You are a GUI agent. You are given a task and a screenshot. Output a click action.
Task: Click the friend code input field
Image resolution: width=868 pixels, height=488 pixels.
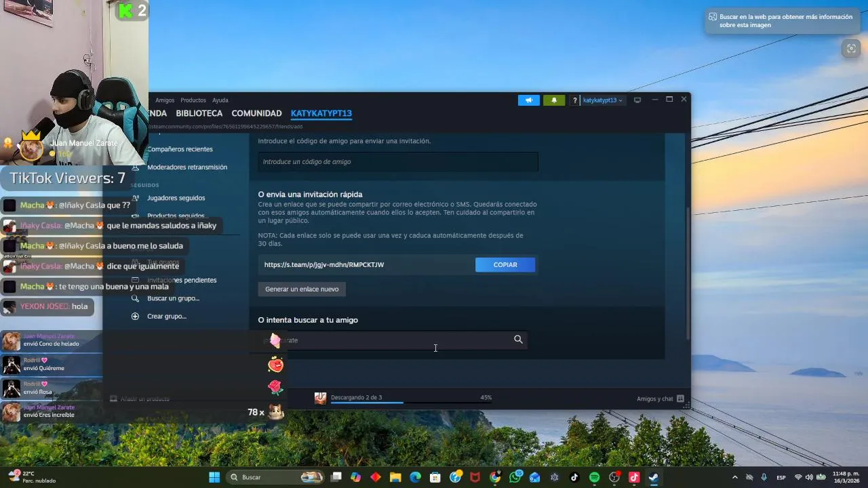398,162
